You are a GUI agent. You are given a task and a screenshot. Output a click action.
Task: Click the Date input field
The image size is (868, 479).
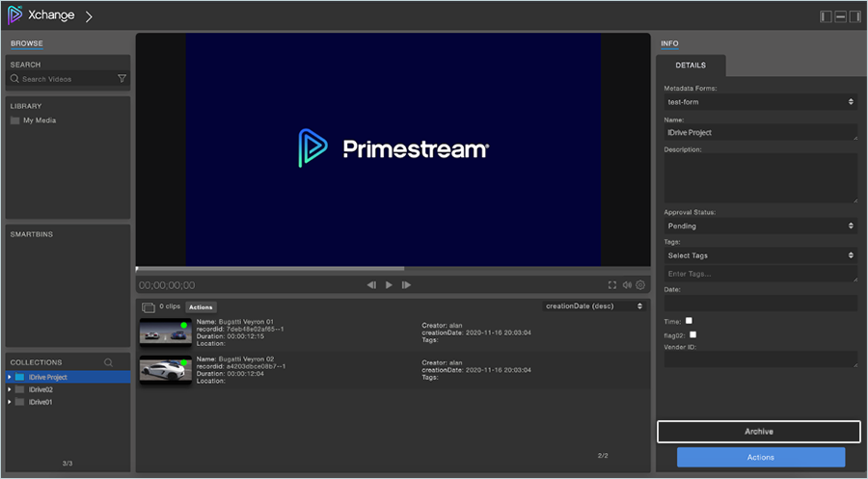[761, 303]
